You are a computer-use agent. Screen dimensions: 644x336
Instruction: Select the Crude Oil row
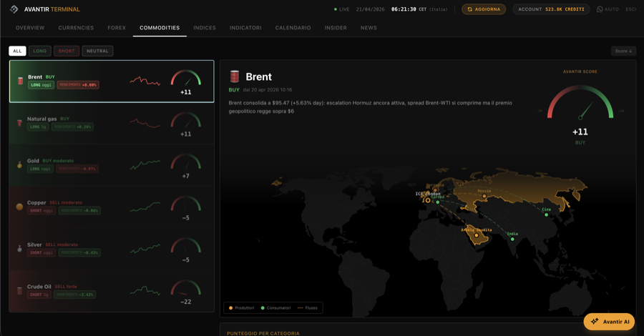point(112,291)
